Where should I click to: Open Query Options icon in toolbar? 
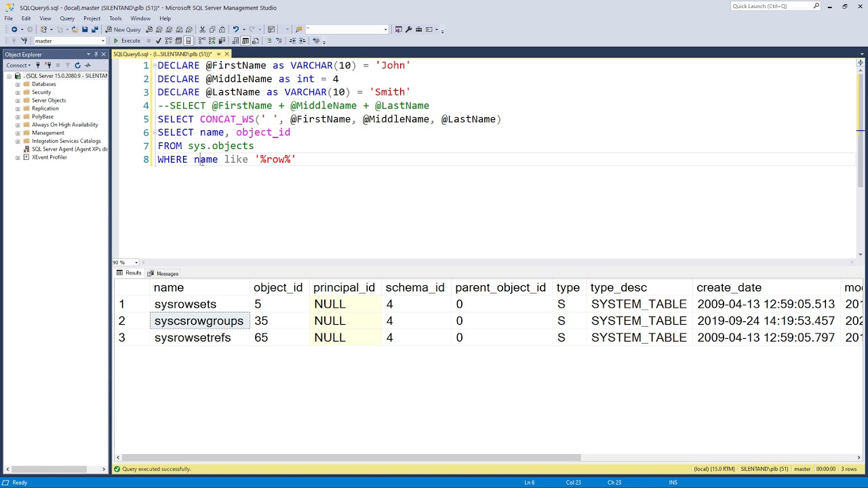pos(178,41)
